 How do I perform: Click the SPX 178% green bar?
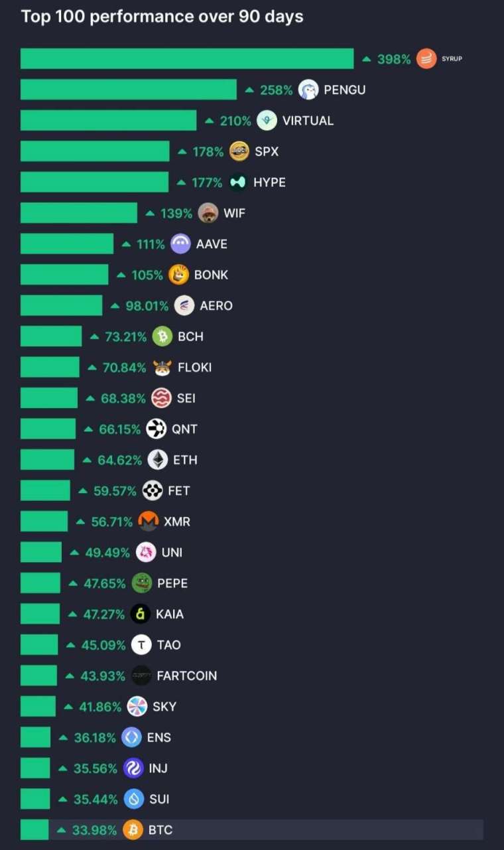95,151
